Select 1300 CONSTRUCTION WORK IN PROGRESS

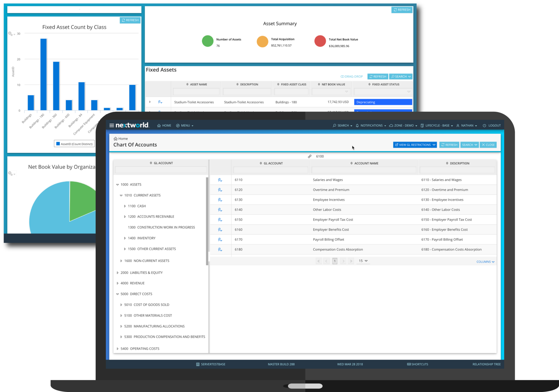(x=161, y=227)
